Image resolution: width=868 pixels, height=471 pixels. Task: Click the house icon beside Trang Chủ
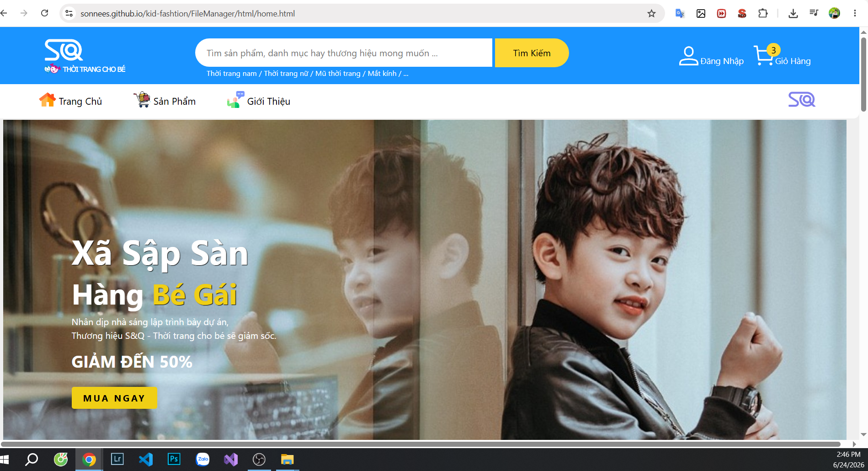tap(47, 100)
